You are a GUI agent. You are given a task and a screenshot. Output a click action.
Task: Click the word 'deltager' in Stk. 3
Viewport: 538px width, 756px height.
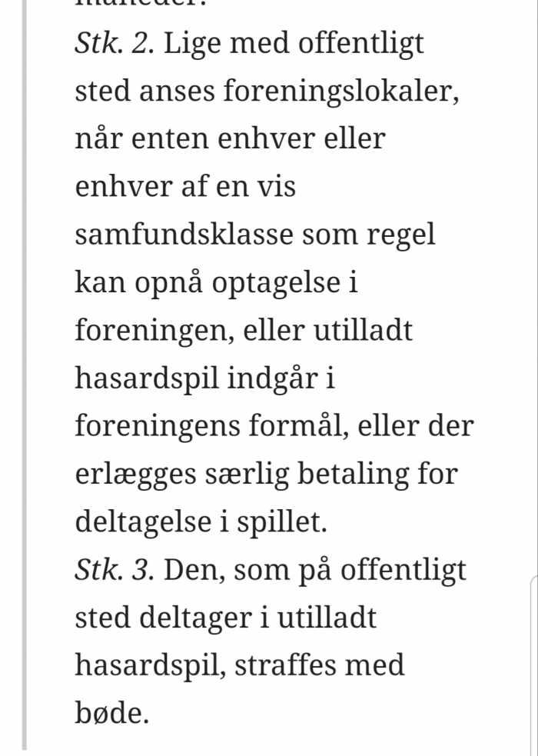195,619
